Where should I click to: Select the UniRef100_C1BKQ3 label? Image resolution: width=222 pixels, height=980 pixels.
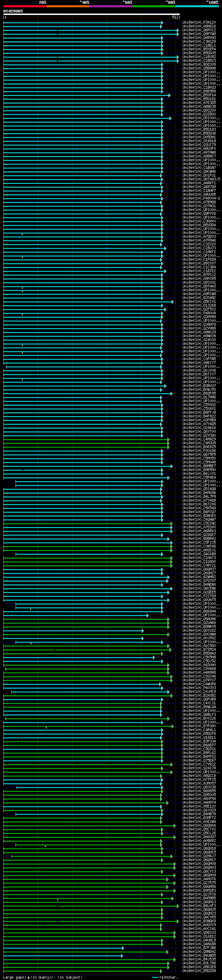point(199,88)
